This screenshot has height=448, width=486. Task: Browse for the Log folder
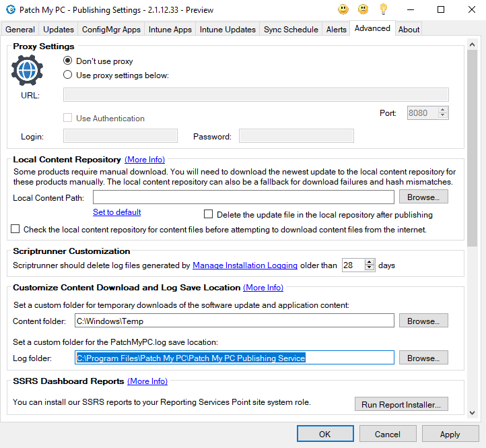tap(423, 358)
